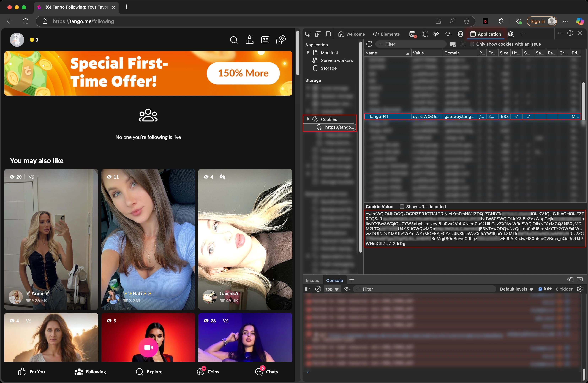Click the pink go-live camera button
Image resolution: width=588 pixels, height=383 pixels.
coord(148,348)
